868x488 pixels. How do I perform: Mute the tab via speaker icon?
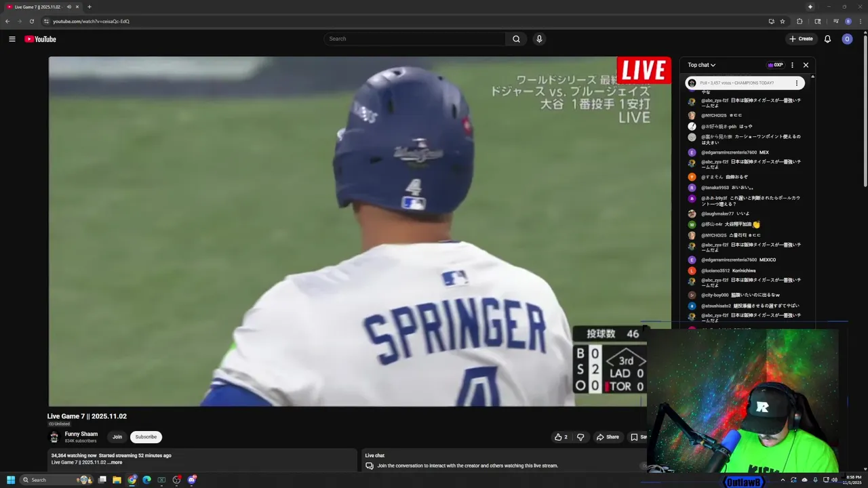(x=68, y=7)
